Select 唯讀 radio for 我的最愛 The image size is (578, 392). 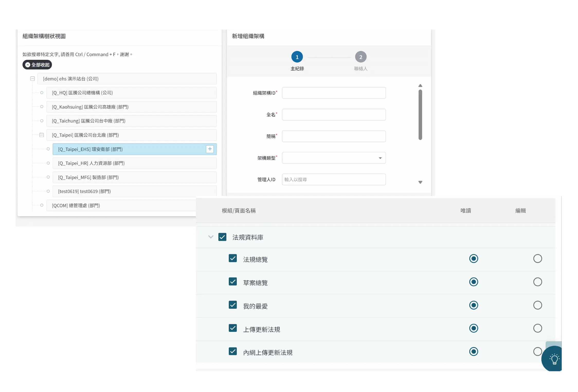tap(473, 305)
